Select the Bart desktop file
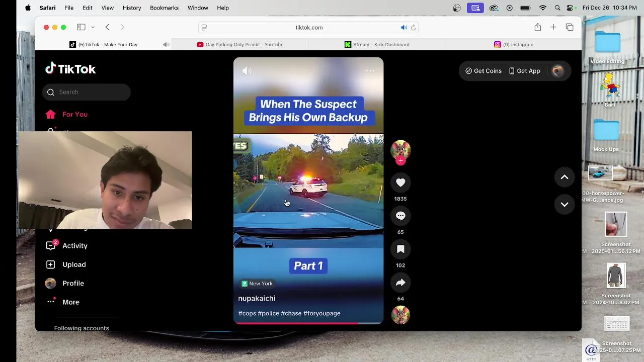 coord(610,90)
